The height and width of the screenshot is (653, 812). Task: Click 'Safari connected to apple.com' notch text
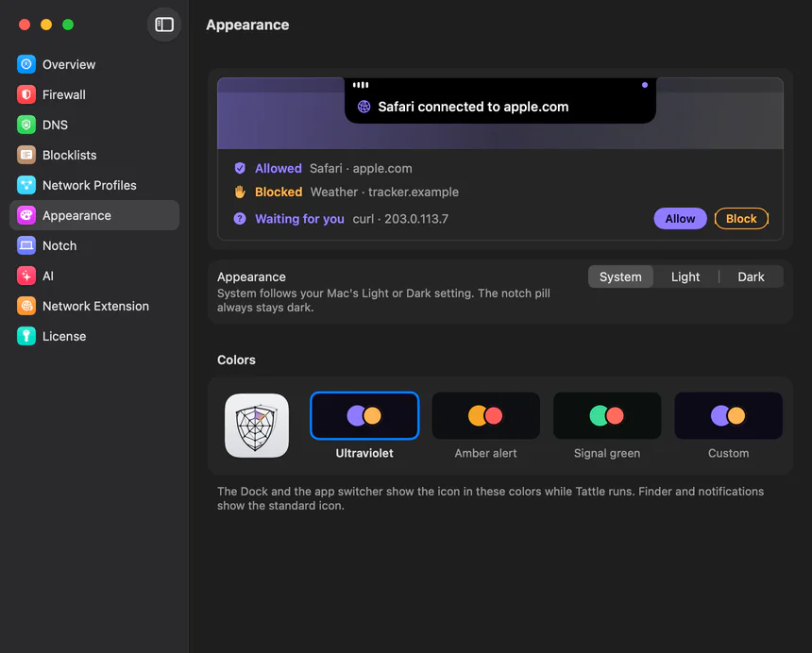[x=473, y=107]
